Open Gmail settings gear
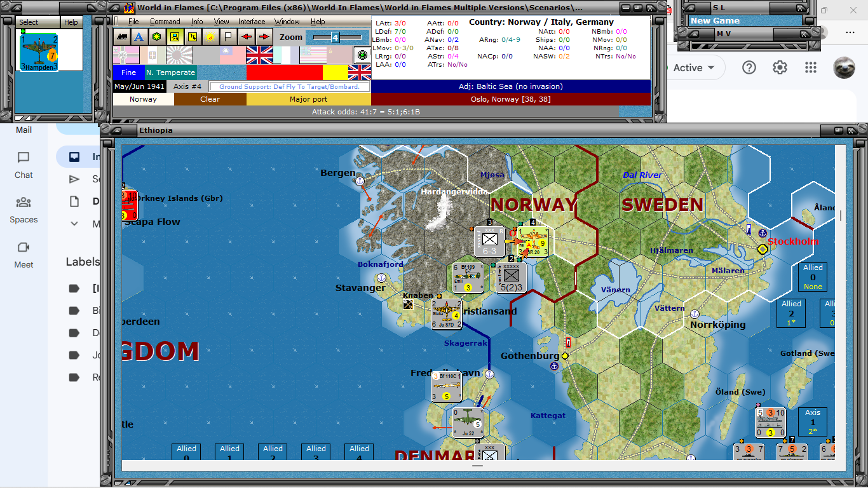 coord(780,67)
